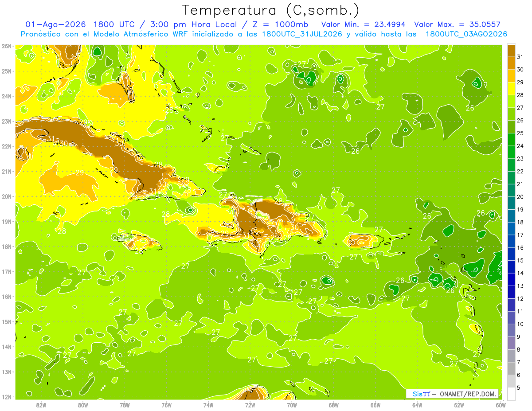Click the "16N" latitude axis label

click(x=6, y=297)
